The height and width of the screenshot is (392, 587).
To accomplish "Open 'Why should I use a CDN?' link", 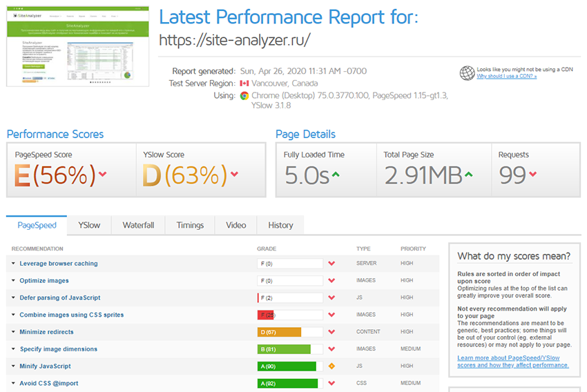I will [506, 77].
